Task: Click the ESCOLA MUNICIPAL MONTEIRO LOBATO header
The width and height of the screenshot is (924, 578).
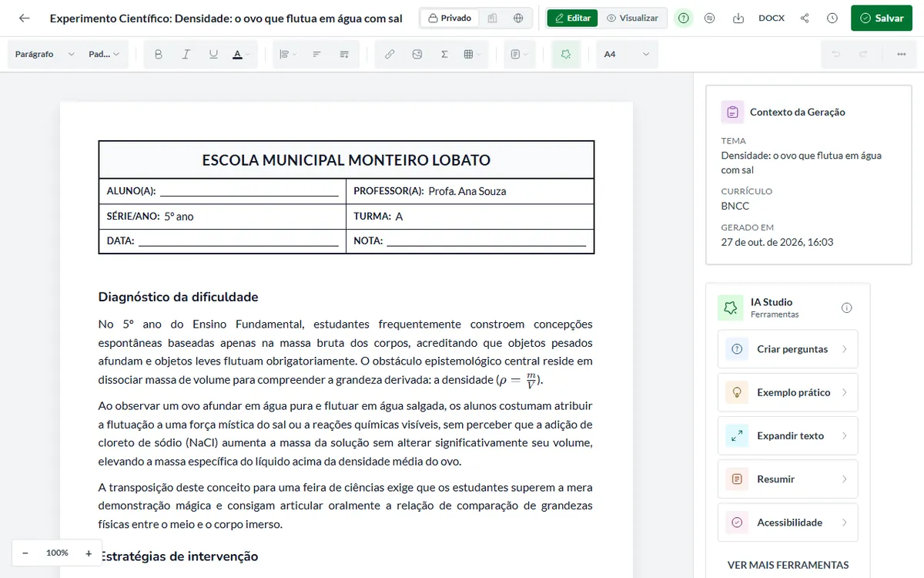Action: tap(346, 160)
